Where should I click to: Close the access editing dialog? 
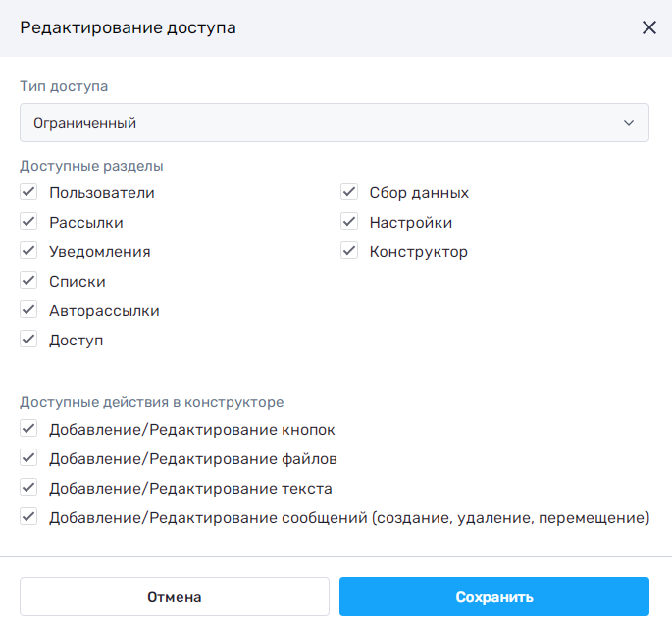[x=648, y=27]
